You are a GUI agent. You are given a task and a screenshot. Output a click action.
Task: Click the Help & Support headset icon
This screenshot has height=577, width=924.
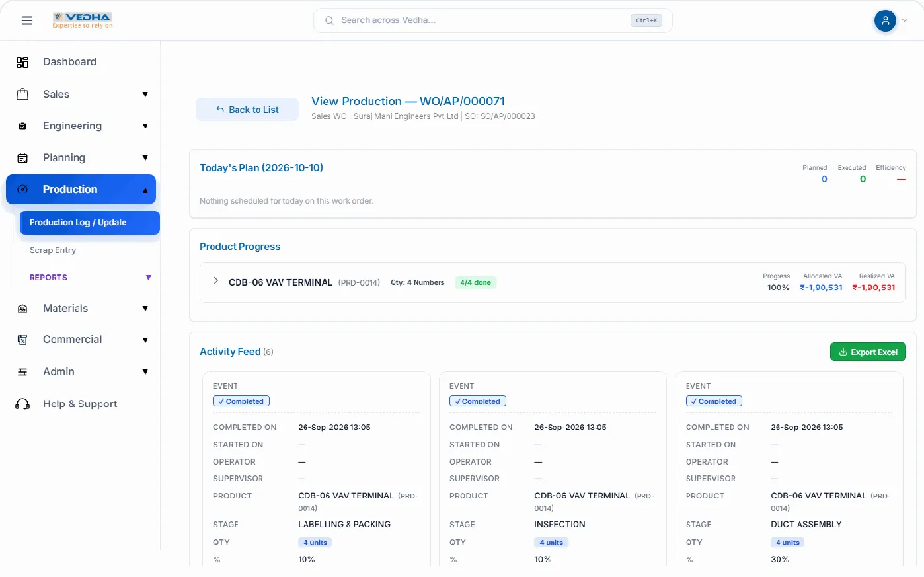(22, 404)
